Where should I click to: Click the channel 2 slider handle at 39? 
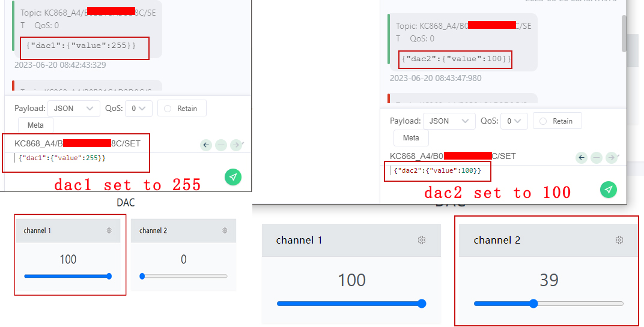point(533,304)
